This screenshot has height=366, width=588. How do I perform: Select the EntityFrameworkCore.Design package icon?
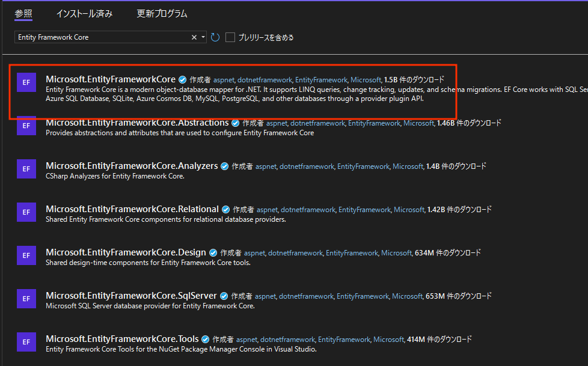point(26,255)
